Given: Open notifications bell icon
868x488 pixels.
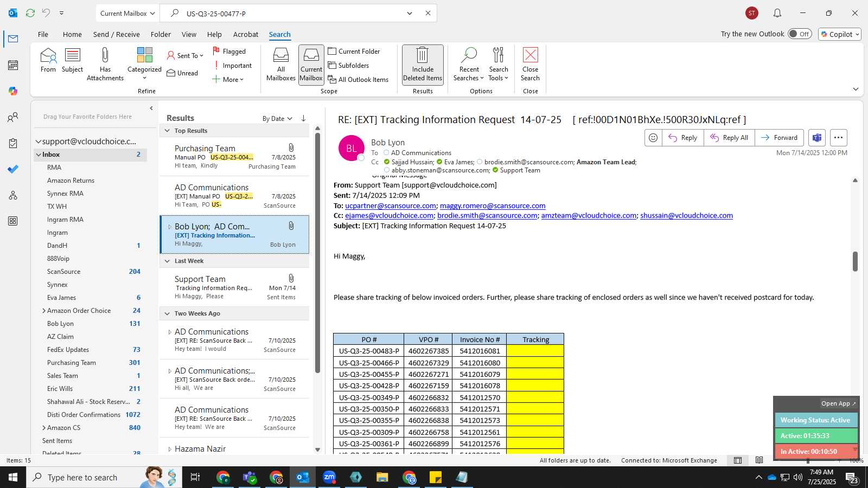Looking at the screenshot, I should pos(777,13).
